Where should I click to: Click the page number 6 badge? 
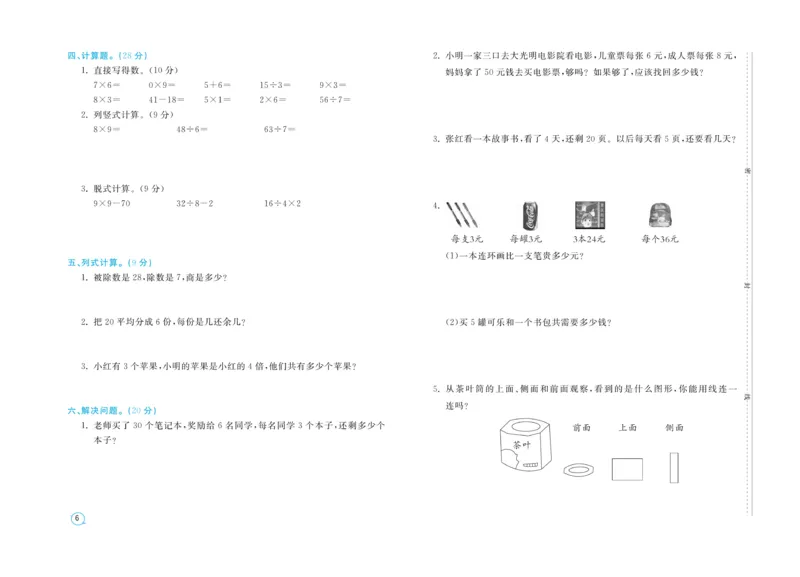(76, 518)
